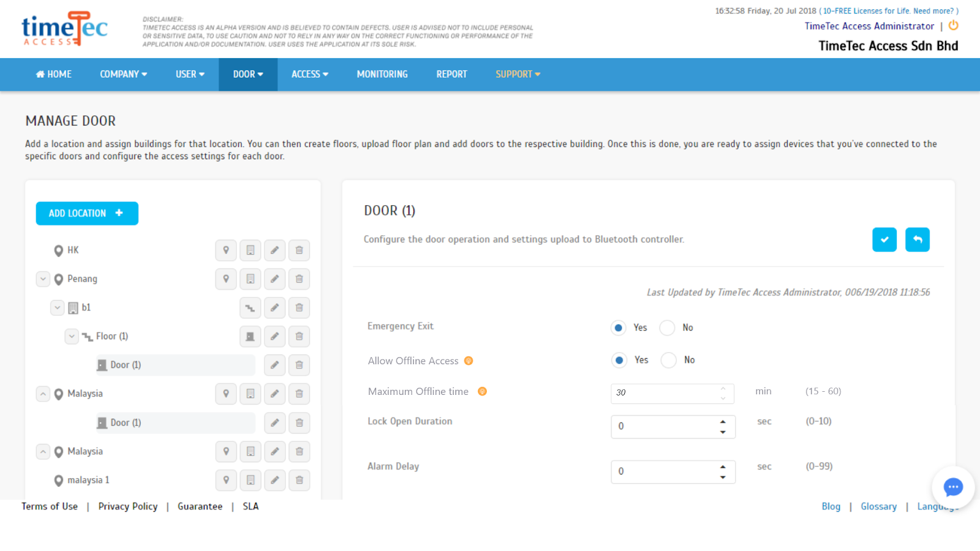Delete the Door (1) listed under Floor (1)
Screen dimensions: 980x551
tap(300, 365)
